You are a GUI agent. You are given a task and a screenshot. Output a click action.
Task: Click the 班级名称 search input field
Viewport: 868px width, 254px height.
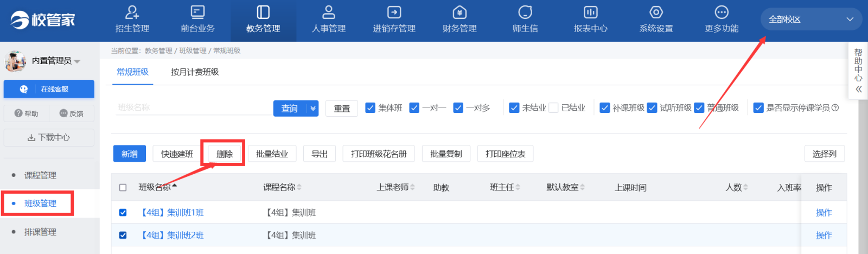tap(193, 107)
